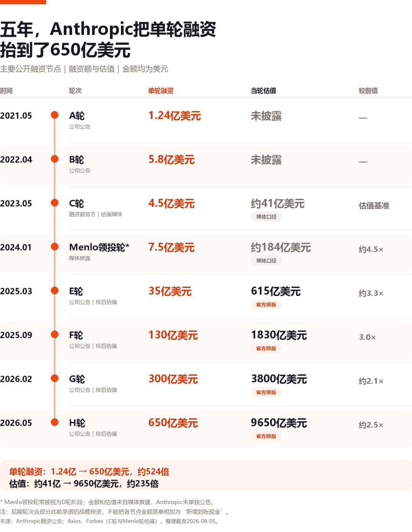Click the 1.24亿美元 funding amount
This screenshot has width=412, height=532.
[175, 116]
